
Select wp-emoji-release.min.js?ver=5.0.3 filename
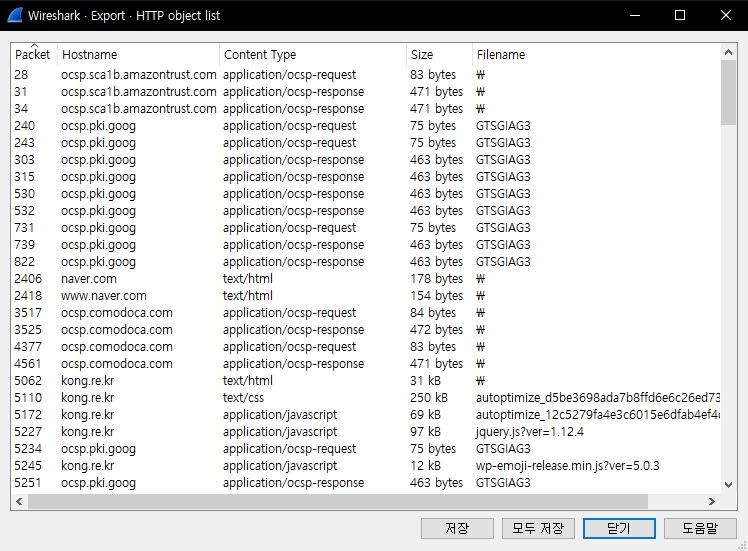[x=567, y=466]
